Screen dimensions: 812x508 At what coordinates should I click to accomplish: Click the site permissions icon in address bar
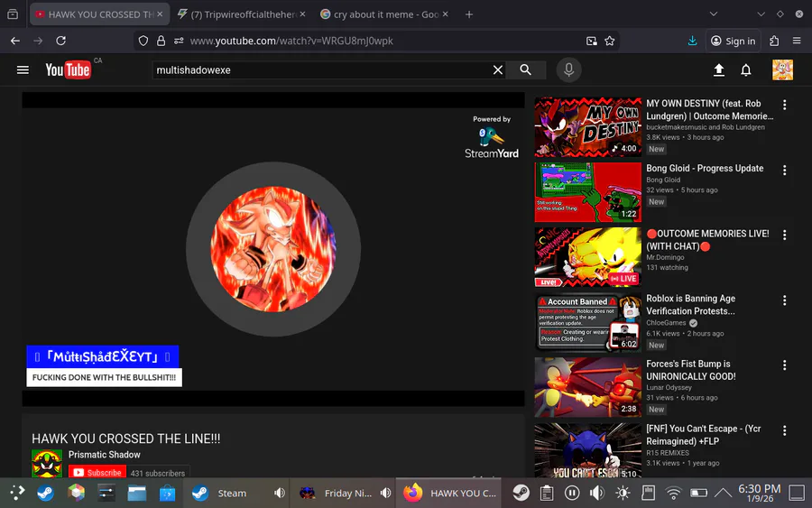click(x=179, y=41)
